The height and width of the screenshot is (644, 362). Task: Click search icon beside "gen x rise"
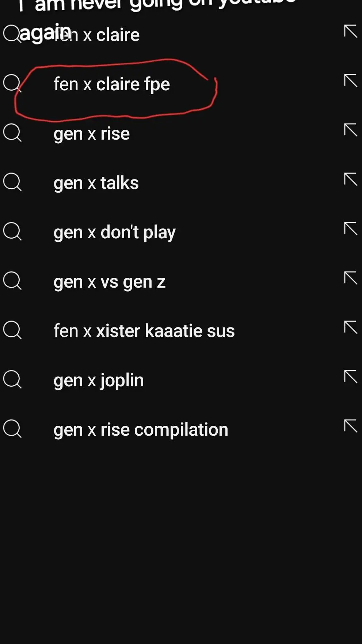coord(12,132)
